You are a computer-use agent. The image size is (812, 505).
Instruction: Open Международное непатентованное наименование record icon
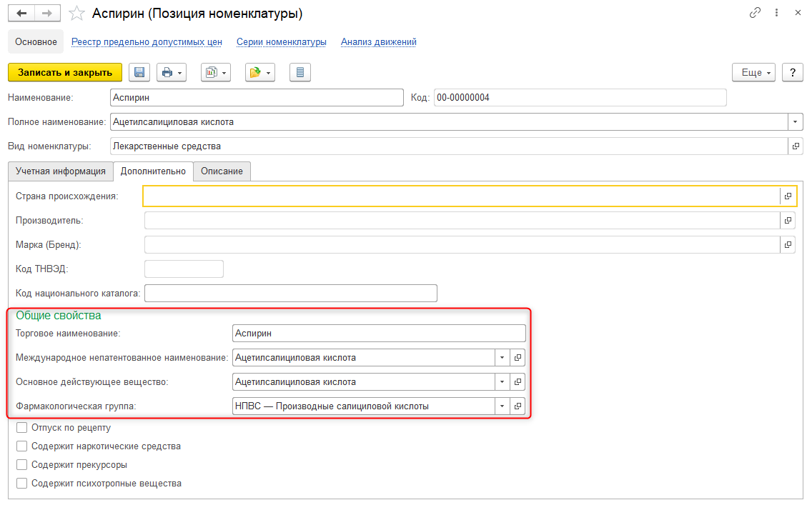point(518,358)
